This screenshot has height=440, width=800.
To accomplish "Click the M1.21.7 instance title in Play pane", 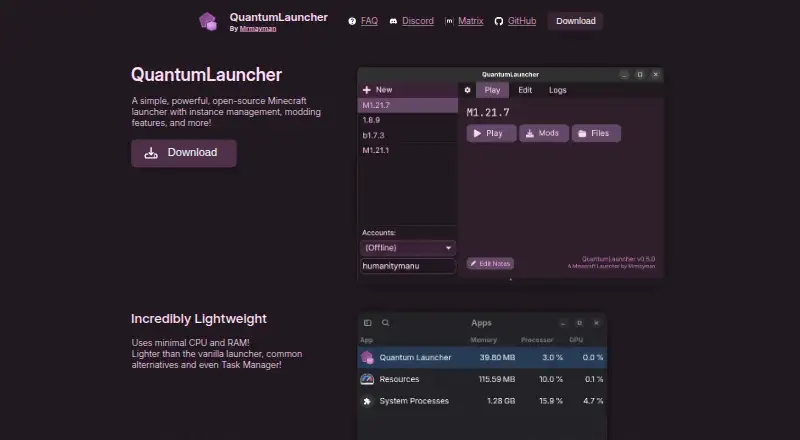I will click(x=488, y=112).
